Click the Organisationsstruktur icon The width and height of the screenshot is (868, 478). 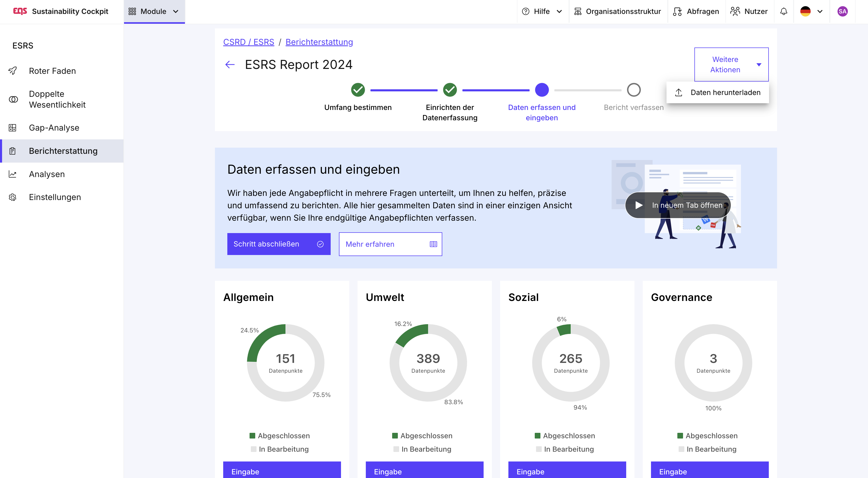tap(578, 11)
